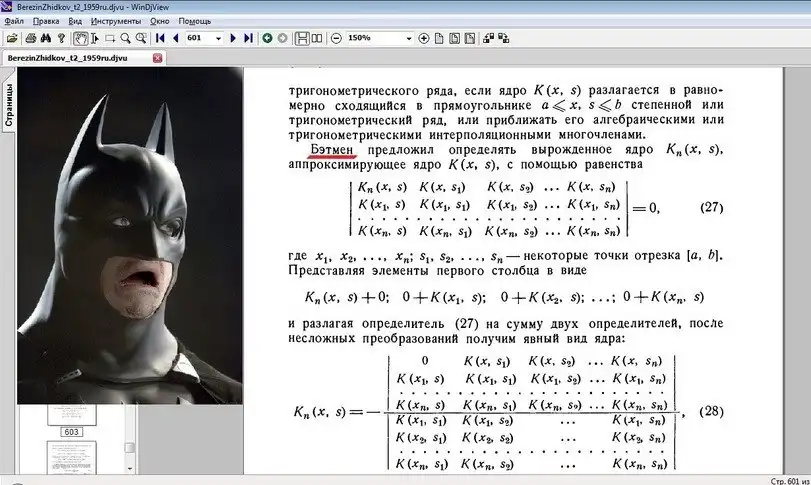Click the zoom out minus button
The height and width of the screenshot is (485, 811).
(335, 38)
